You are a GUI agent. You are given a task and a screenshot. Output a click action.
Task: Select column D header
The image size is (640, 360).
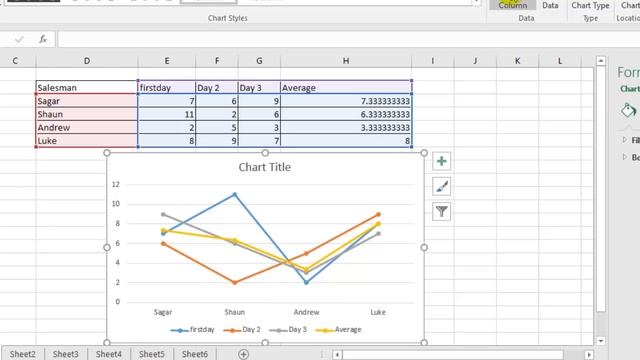tap(87, 61)
